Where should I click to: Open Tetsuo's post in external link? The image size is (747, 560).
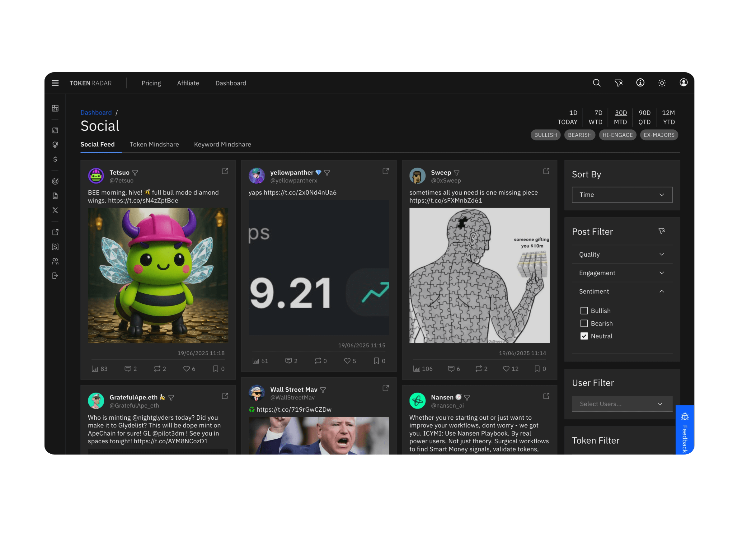point(225,171)
